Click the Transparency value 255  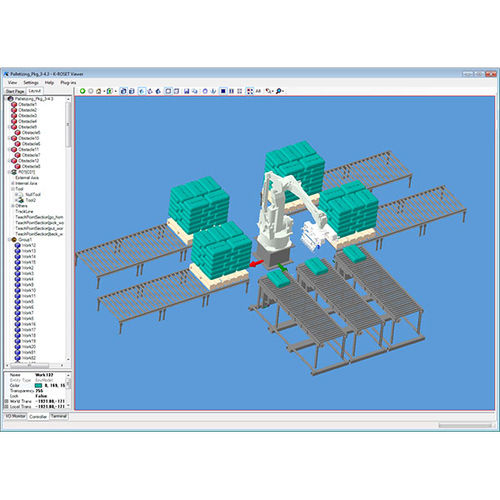click(39, 391)
